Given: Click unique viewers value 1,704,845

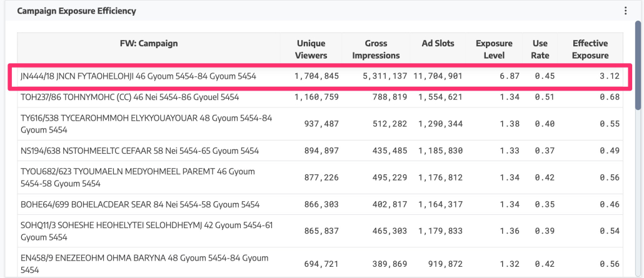Looking at the screenshot, I should (316, 76).
